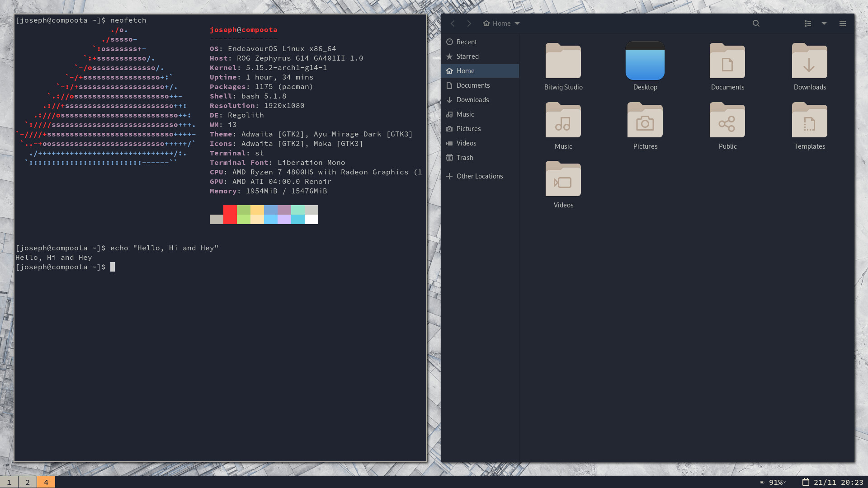Click the 'GPU: AMD ATI 04:00.0 Renoir' line
The width and height of the screenshot is (868, 488).
tap(271, 182)
